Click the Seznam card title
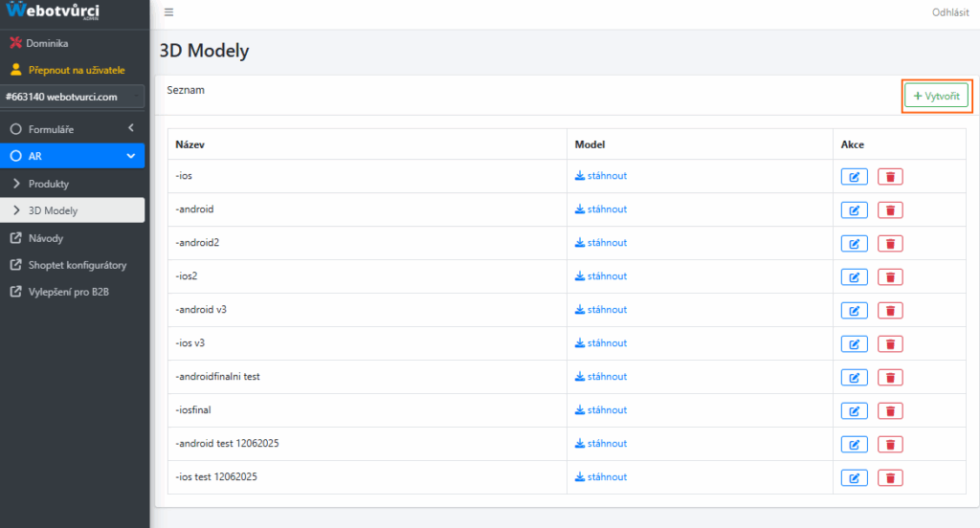 coord(186,90)
